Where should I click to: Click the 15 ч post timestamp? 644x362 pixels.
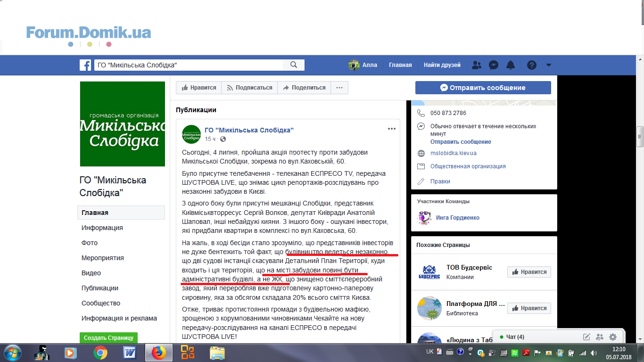tap(210, 139)
